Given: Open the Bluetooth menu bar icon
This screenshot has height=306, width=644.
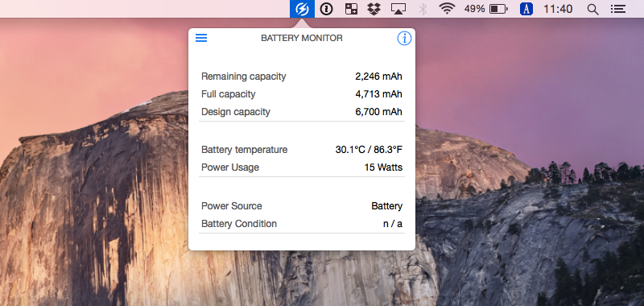Looking at the screenshot, I should tap(423, 9).
